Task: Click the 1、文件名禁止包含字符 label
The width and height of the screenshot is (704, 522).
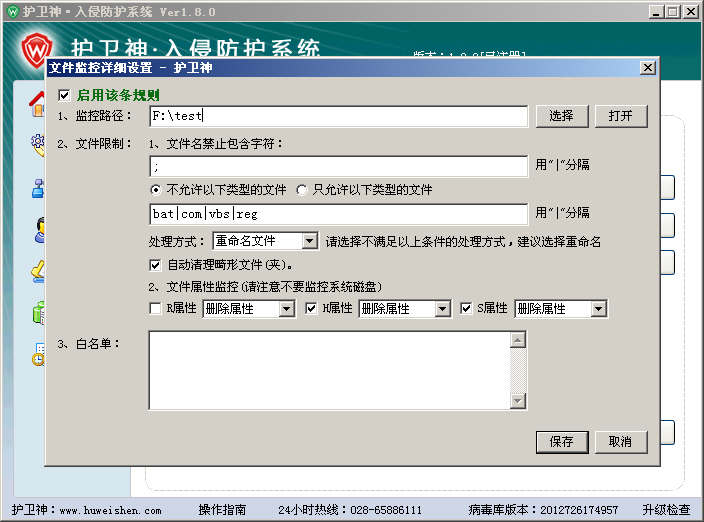Action: click(x=216, y=144)
